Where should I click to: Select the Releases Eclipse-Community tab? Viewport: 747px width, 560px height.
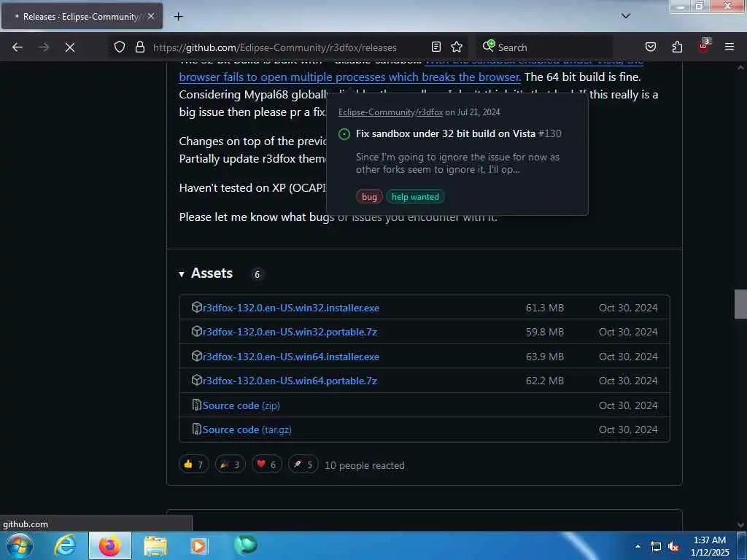click(82, 17)
